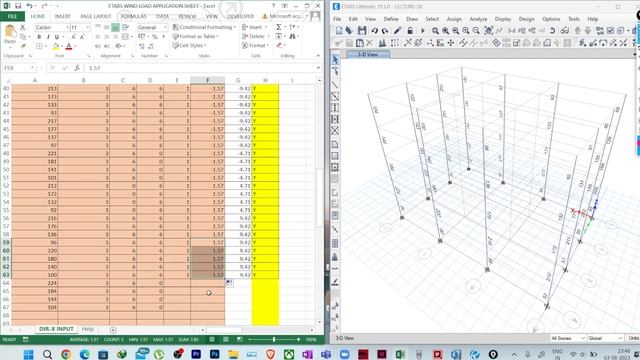Open the File Explorer folder icon in taskbar
This screenshot has height=360, width=640.
233,354
